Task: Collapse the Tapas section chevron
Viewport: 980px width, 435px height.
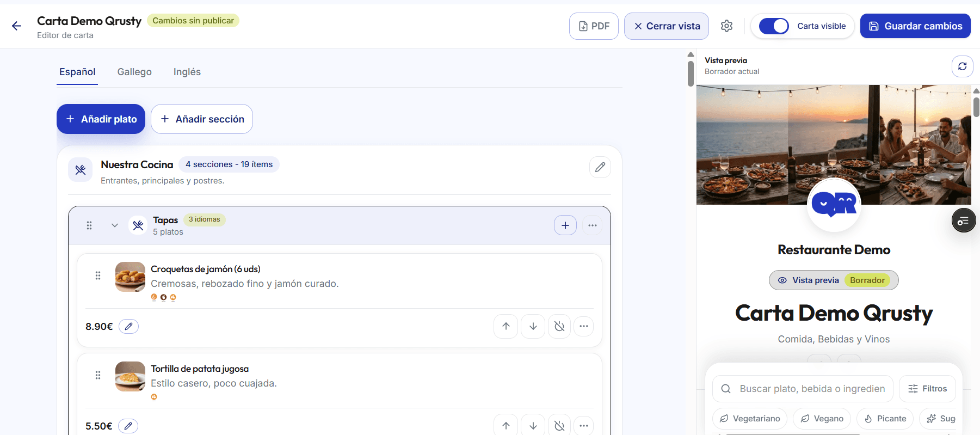Action: point(115,225)
